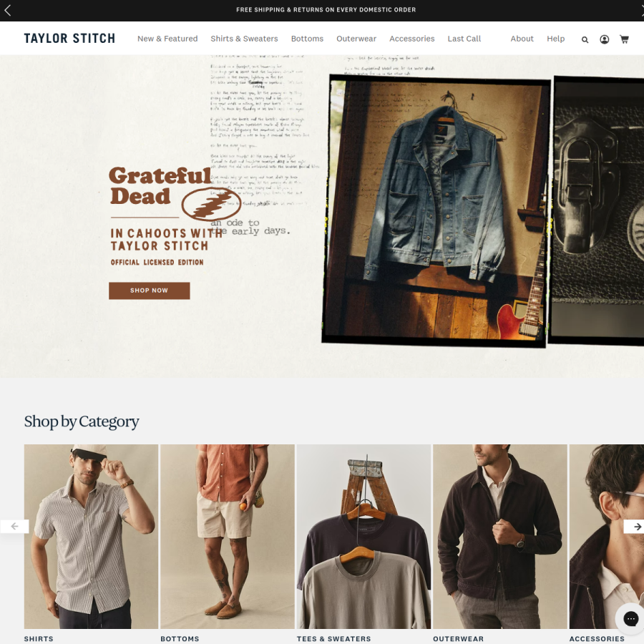Click the Shop Now button
The height and width of the screenshot is (644, 644).
149,291
